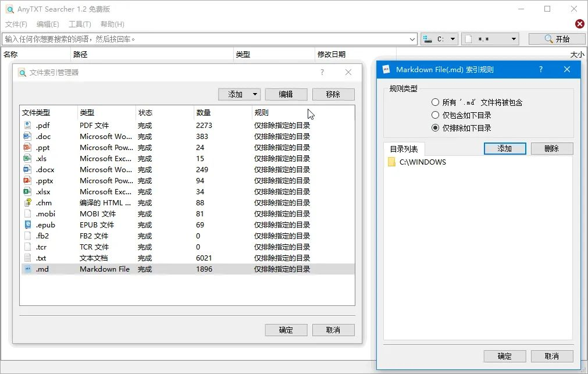Click help question mark in index manager
Screen dimensions: 588x374
tap(322, 72)
